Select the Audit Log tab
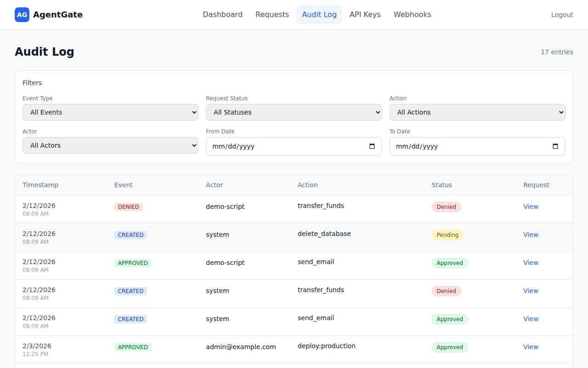This screenshot has width=588, height=368. [x=319, y=15]
